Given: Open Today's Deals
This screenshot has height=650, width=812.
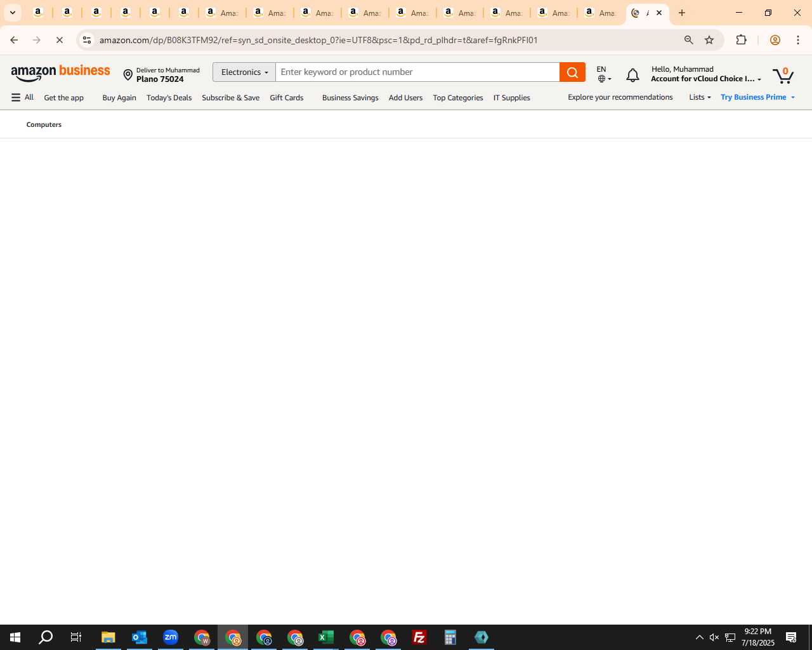Looking at the screenshot, I should coord(169,98).
